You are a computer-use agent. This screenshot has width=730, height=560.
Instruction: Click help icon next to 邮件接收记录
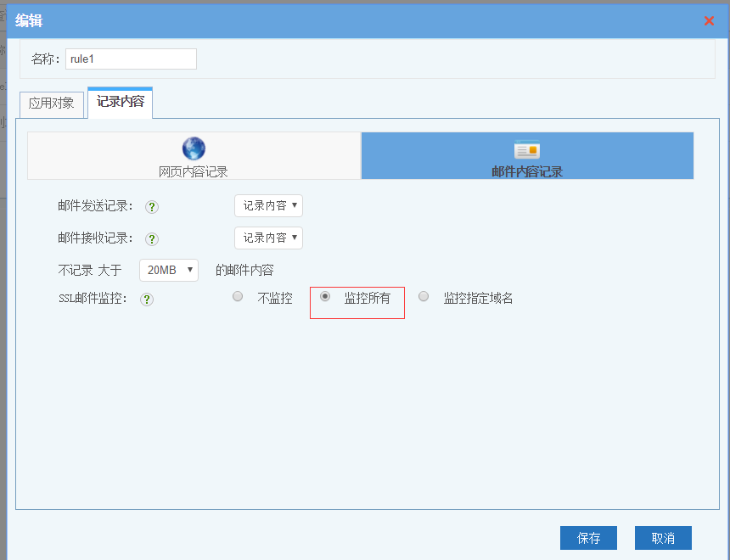tap(152, 239)
